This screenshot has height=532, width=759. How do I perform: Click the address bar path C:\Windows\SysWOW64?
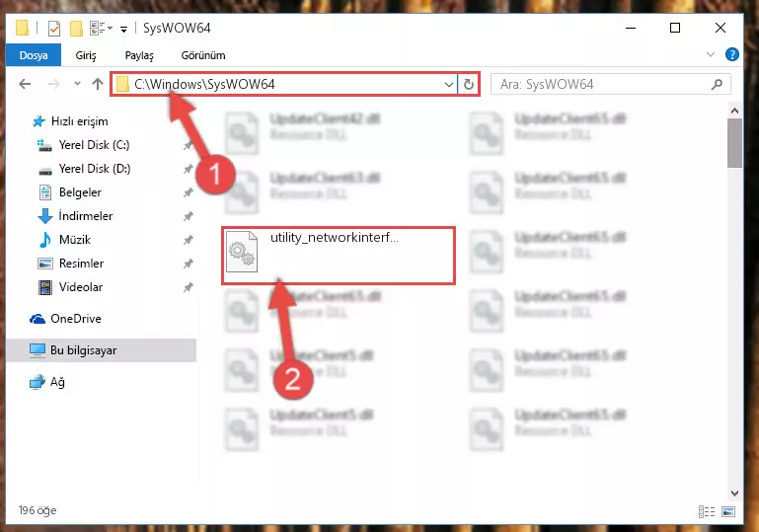[204, 84]
